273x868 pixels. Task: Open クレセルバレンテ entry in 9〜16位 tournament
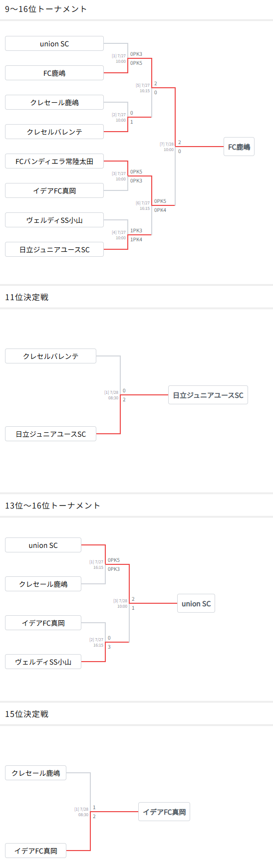(x=54, y=132)
